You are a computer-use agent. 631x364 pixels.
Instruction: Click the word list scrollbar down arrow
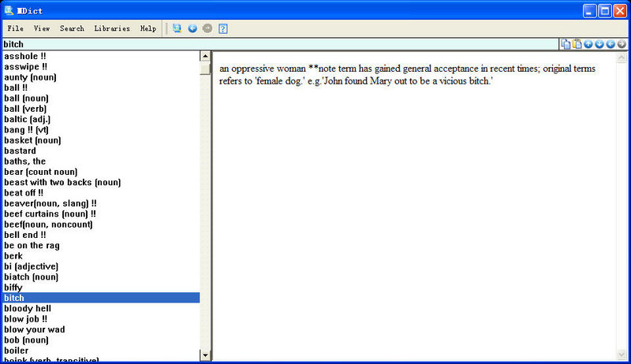tap(206, 355)
